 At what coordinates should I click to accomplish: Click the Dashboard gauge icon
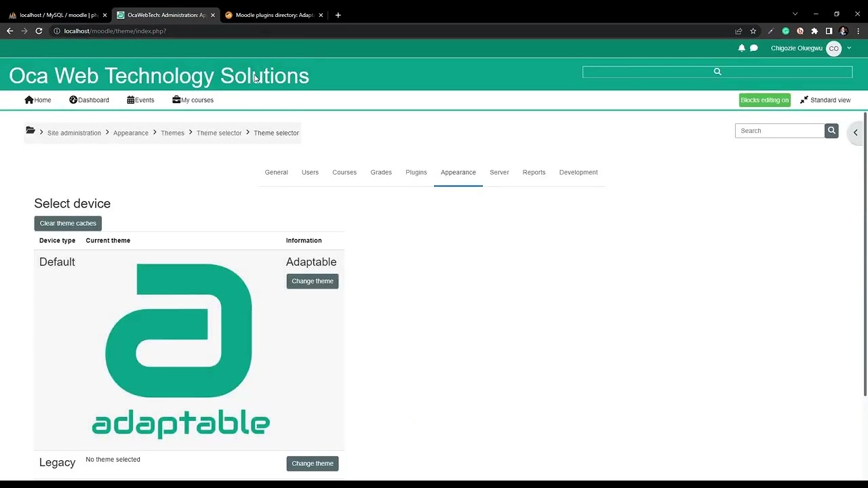73,100
